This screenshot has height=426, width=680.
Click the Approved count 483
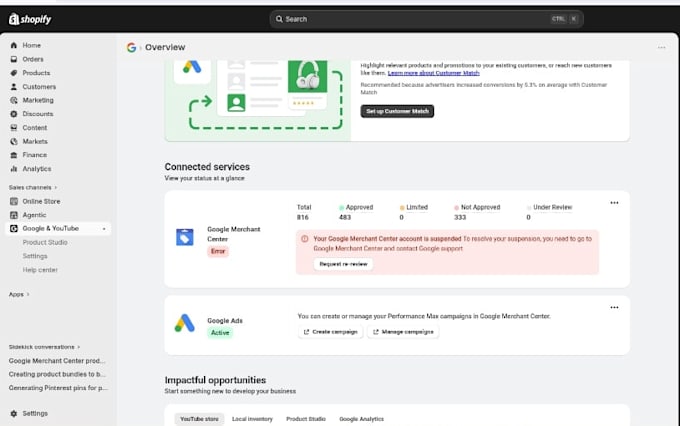[x=345, y=217]
